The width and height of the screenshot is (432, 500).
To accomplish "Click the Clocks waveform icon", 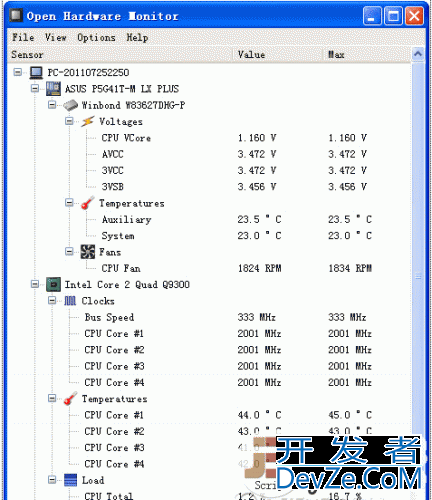I will (70, 301).
